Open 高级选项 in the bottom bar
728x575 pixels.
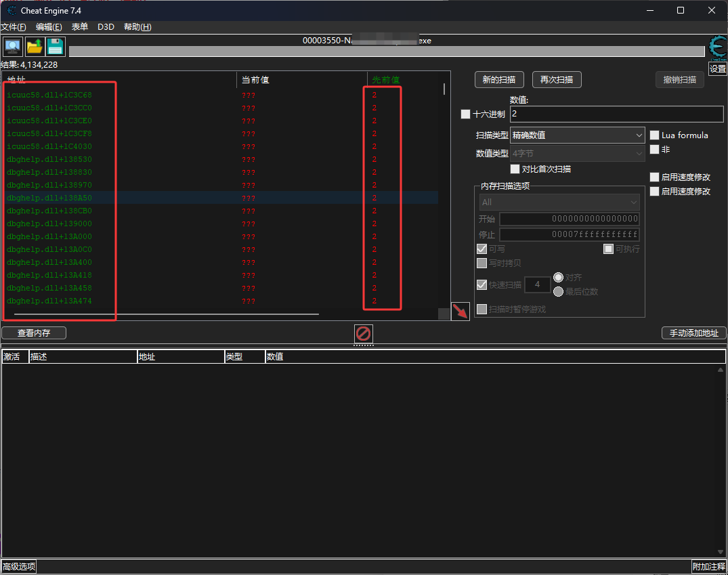pos(18,567)
